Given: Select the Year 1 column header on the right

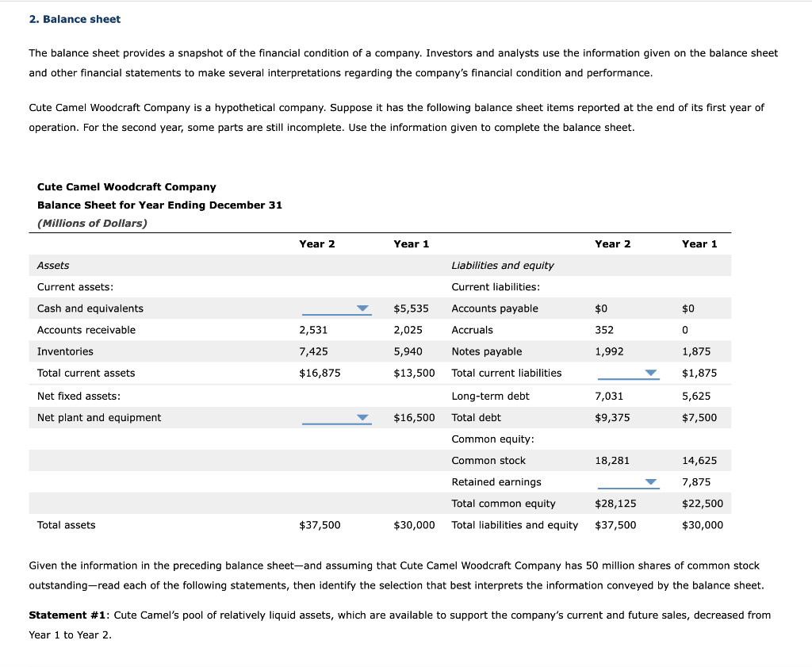Looking at the screenshot, I should click(699, 243).
